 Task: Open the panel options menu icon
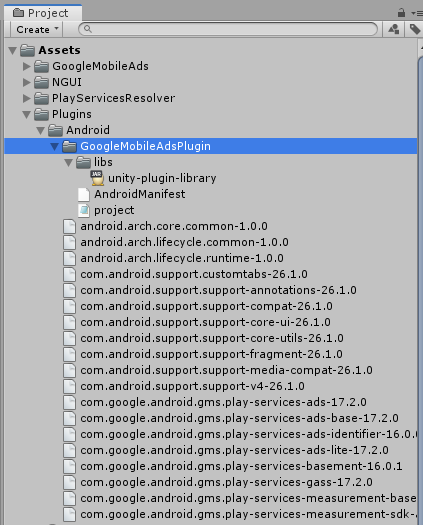(417, 13)
